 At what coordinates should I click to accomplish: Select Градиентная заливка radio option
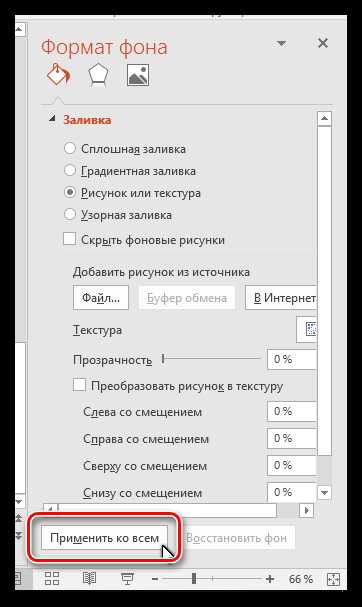70,170
